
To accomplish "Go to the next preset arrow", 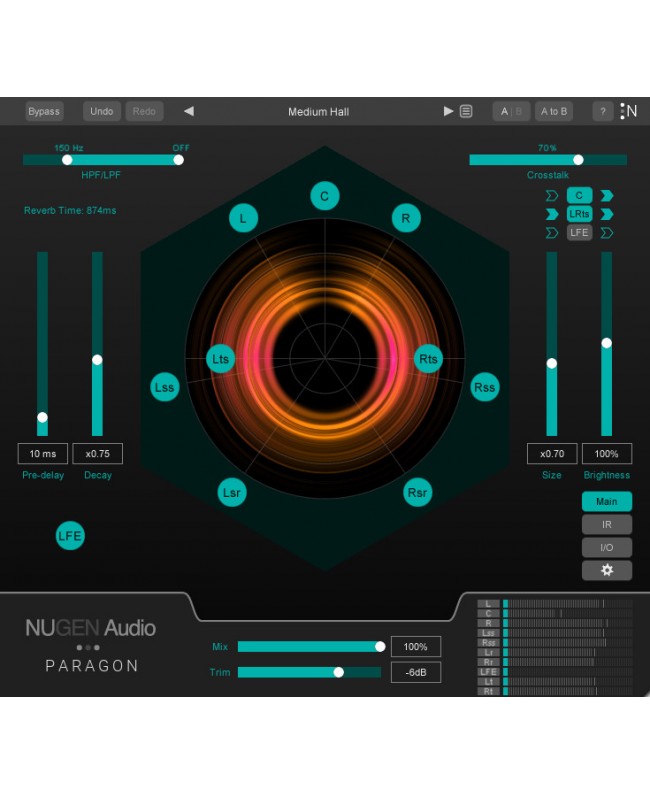I will click(448, 111).
